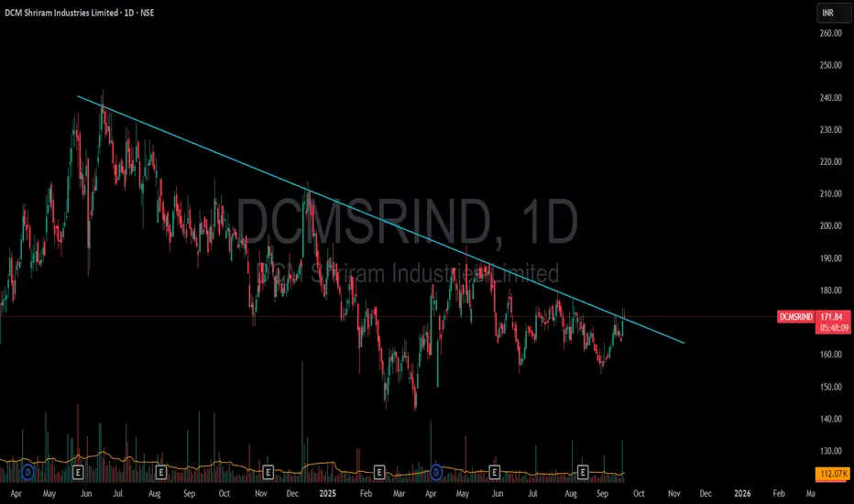The image size is (854, 504).
Task: Click the 230.00 price axis label
Action: click(x=830, y=130)
